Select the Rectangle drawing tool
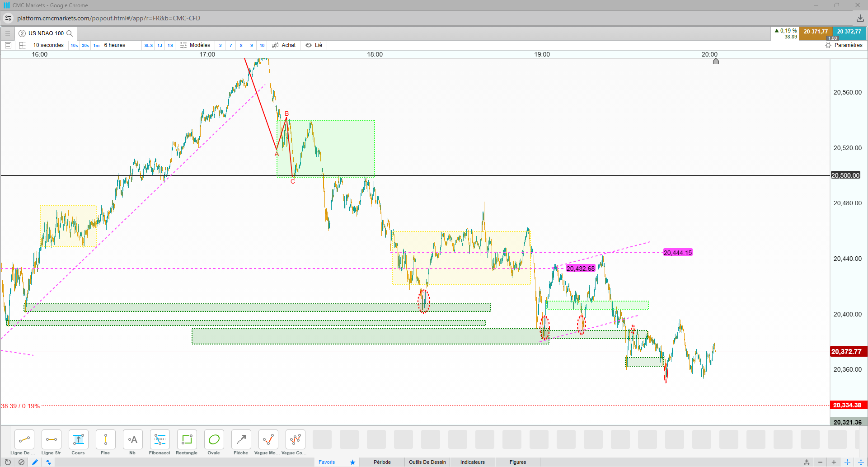The width and height of the screenshot is (868, 467). coord(187,443)
